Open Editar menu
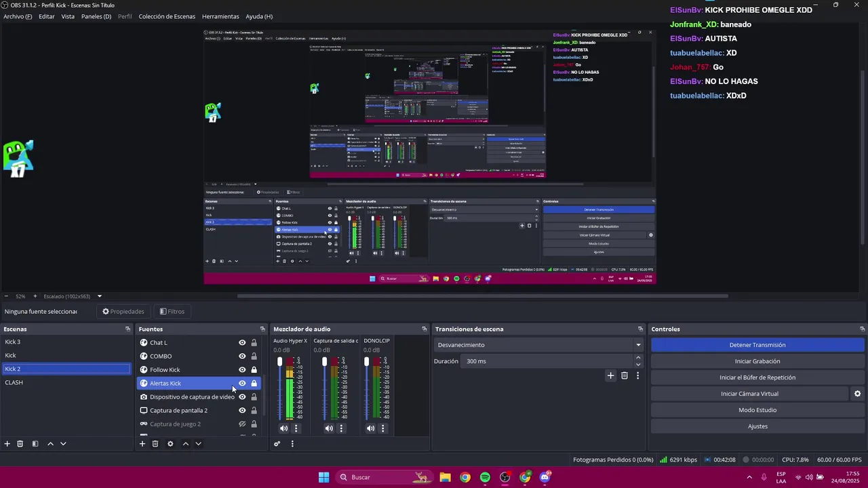Viewport: 868px width, 488px height. point(47,16)
